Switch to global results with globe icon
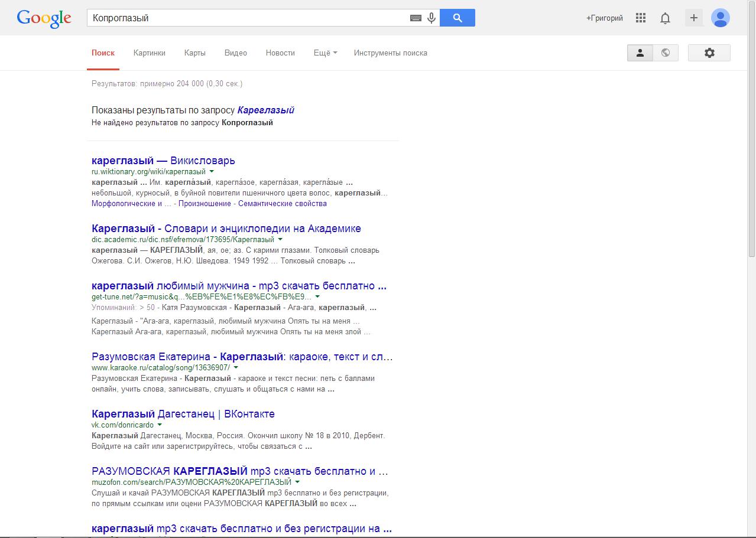Screen dimensions: 756x538 [666, 53]
